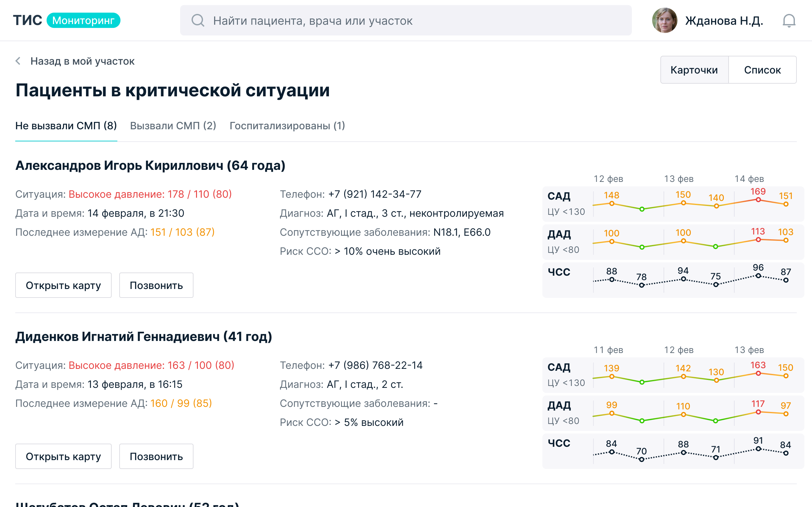Image resolution: width=812 pixels, height=507 pixels.
Task: Switch to Список view
Action: [762, 70]
